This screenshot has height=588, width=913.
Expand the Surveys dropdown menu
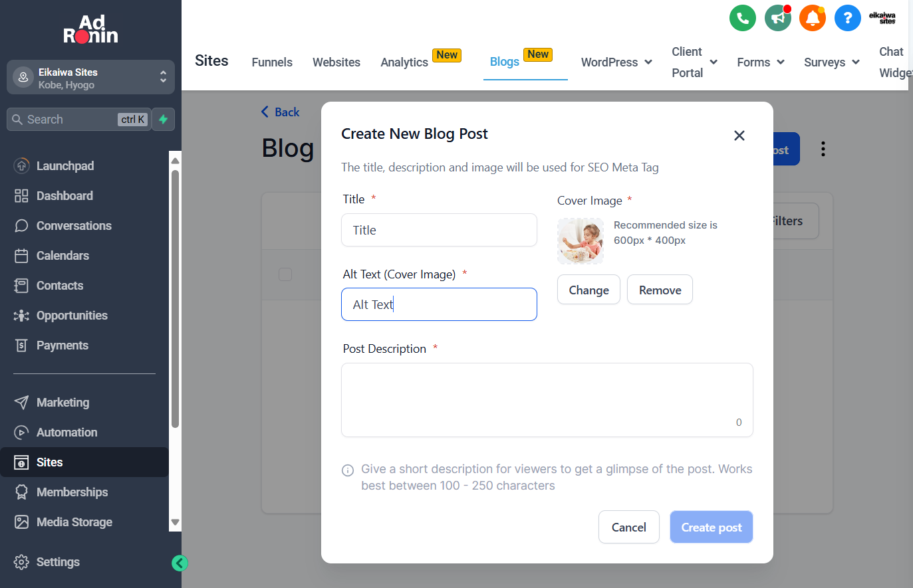click(x=832, y=62)
